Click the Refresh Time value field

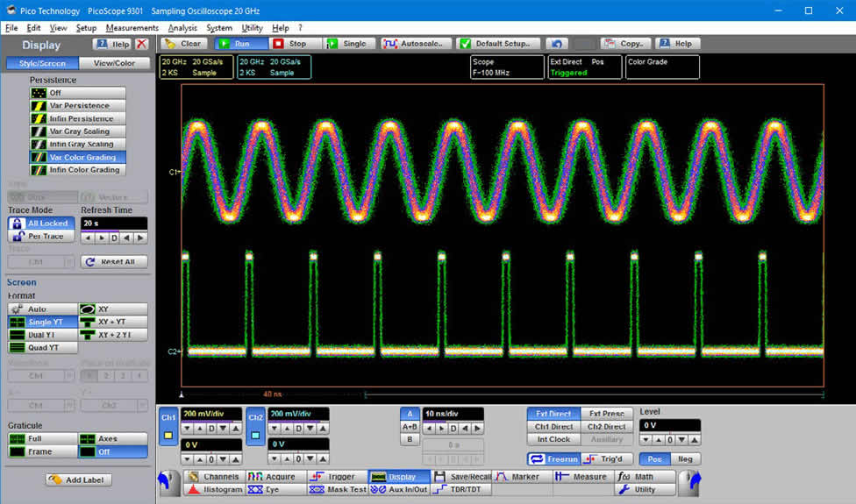coord(114,224)
